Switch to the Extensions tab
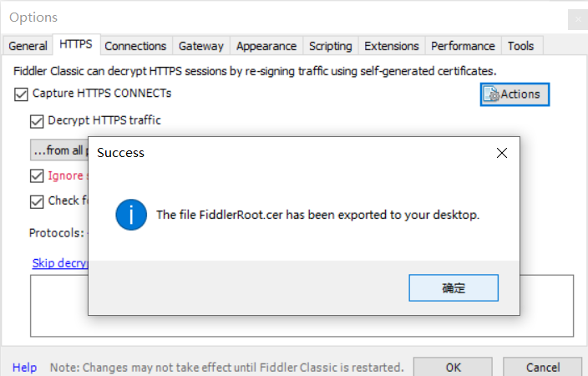 392,46
